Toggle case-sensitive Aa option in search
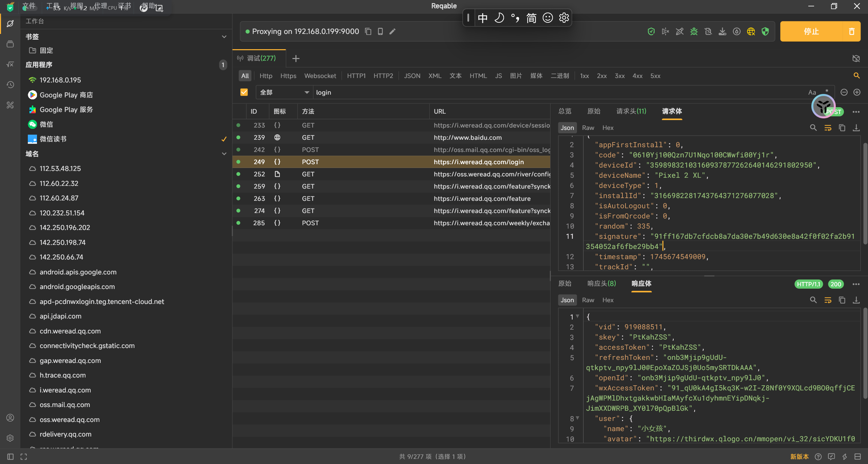Image resolution: width=868 pixels, height=464 pixels. [x=812, y=92]
